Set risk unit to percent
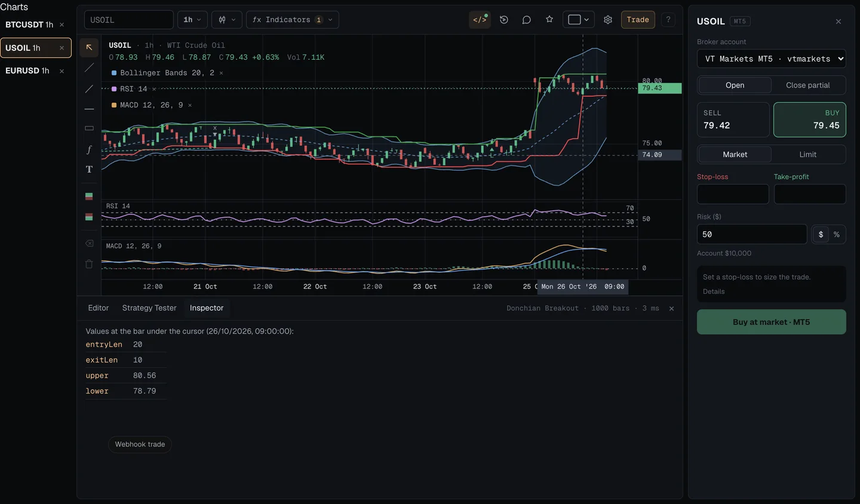The image size is (860, 504). (x=837, y=235)
